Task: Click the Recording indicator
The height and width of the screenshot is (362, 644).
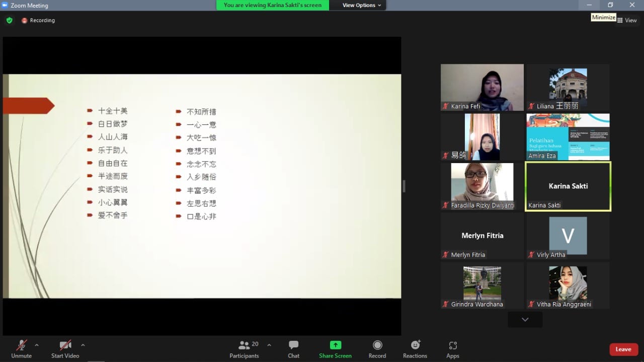Action: [x=38, y=21]
